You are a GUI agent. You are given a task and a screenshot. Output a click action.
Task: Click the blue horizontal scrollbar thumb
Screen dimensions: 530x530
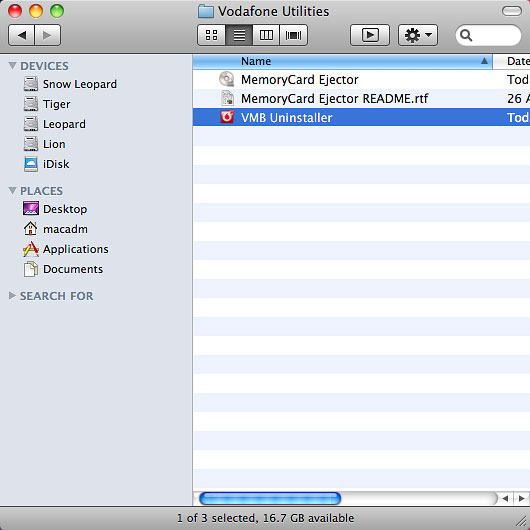(270, 499)
